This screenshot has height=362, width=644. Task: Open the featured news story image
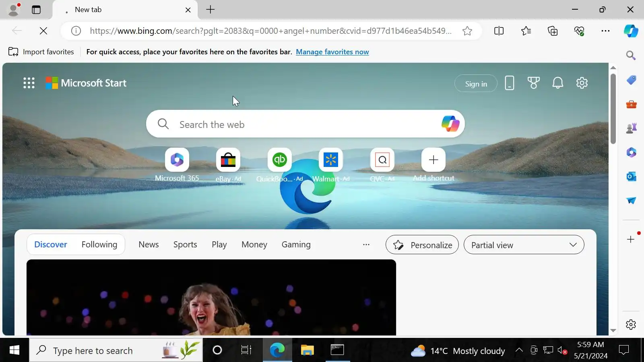pyautogui.click(x=211, y=297)
